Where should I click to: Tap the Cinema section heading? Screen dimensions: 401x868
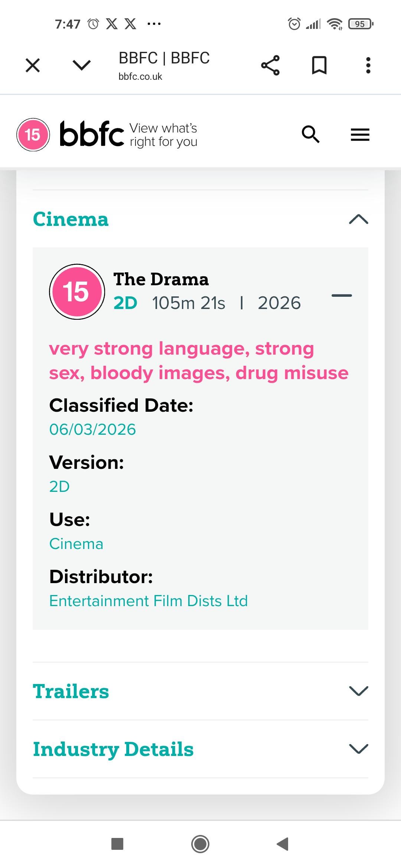click(71, 219)
